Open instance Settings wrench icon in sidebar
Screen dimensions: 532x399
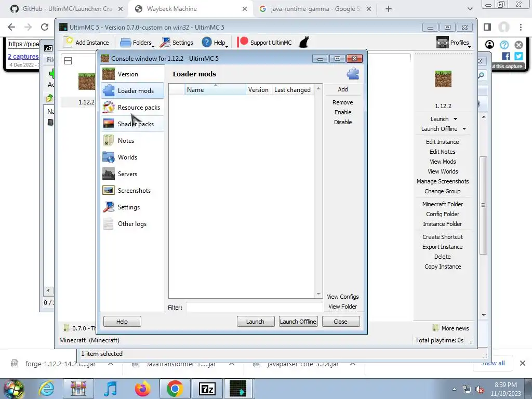[109, 207]
